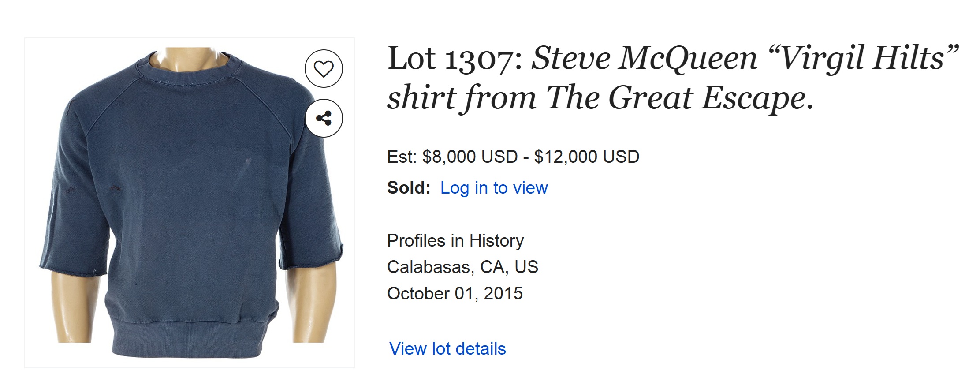Click the "Est:" label
The width and height of the screenshot is (980, 385).
point(402,157)
